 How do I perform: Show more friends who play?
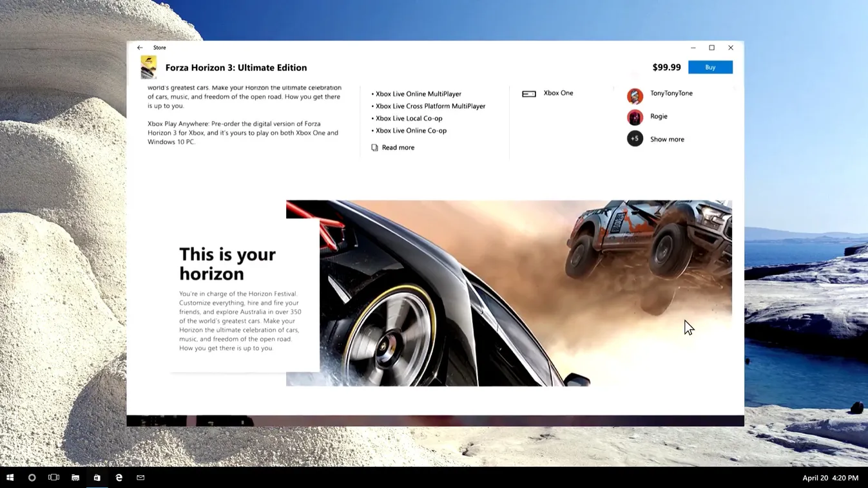pyautogui.click(x=667, y=139)
